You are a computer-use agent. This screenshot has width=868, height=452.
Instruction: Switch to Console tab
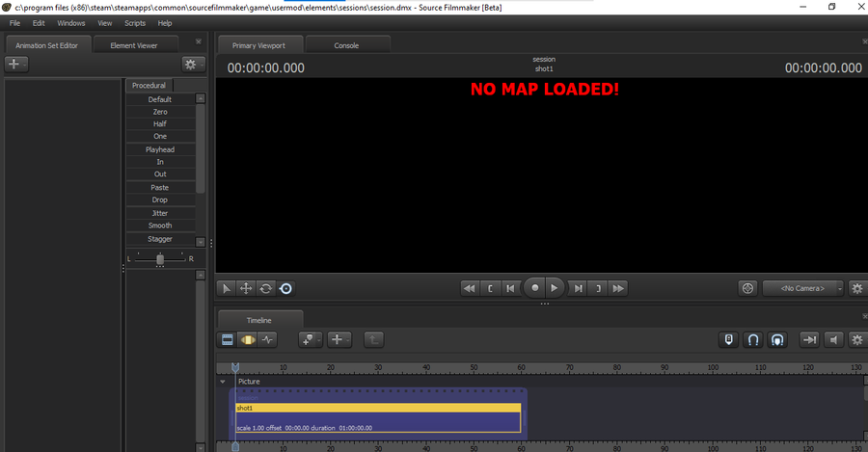(346, 45)
